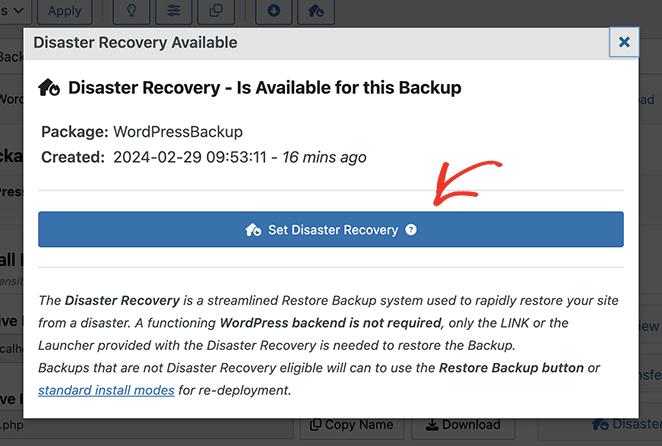Screen dimensions: 662x446
Task: Click the help question mark icon
Action: pyautogui.click(x=411, y=230)
